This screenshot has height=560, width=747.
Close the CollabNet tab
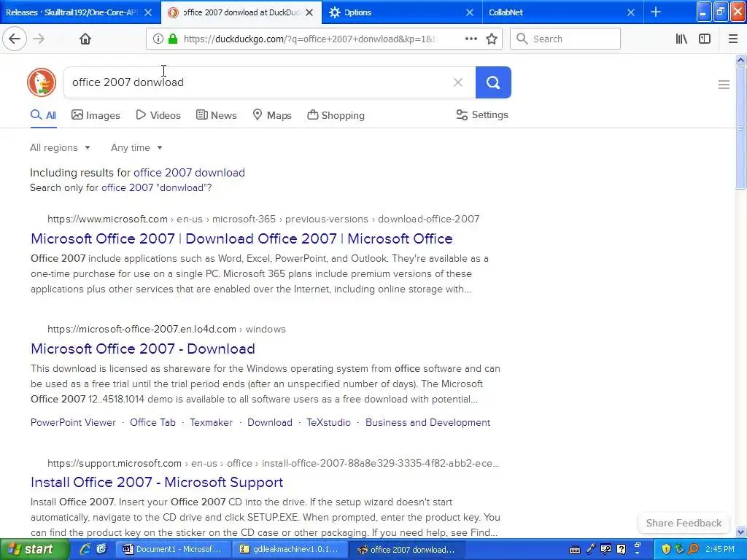tap(631, 12)
